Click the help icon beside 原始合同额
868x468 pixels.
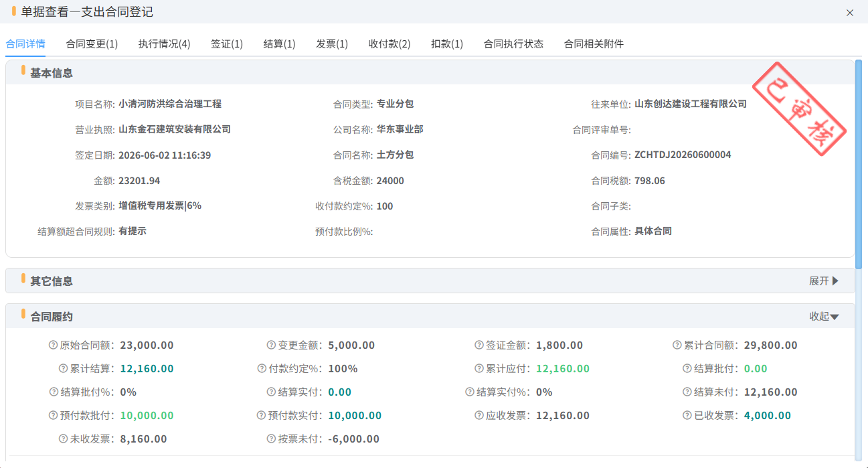pyautogui.click(x=54, y=345)
